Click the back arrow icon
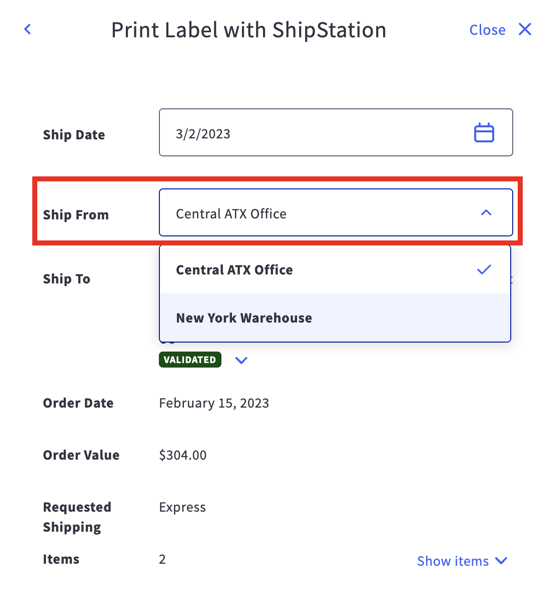Image resolution: width=554 pixels, height=598 pixels. (27, 29)
